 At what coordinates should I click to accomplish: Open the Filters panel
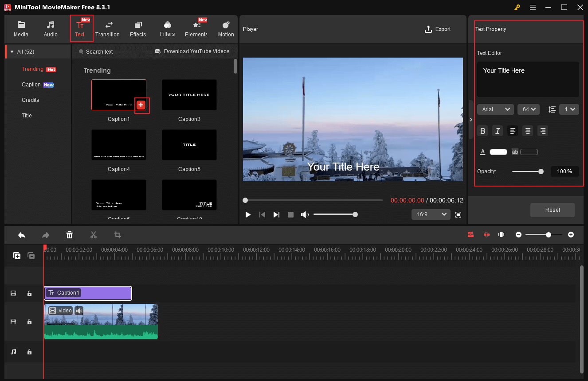click(167, 29)
